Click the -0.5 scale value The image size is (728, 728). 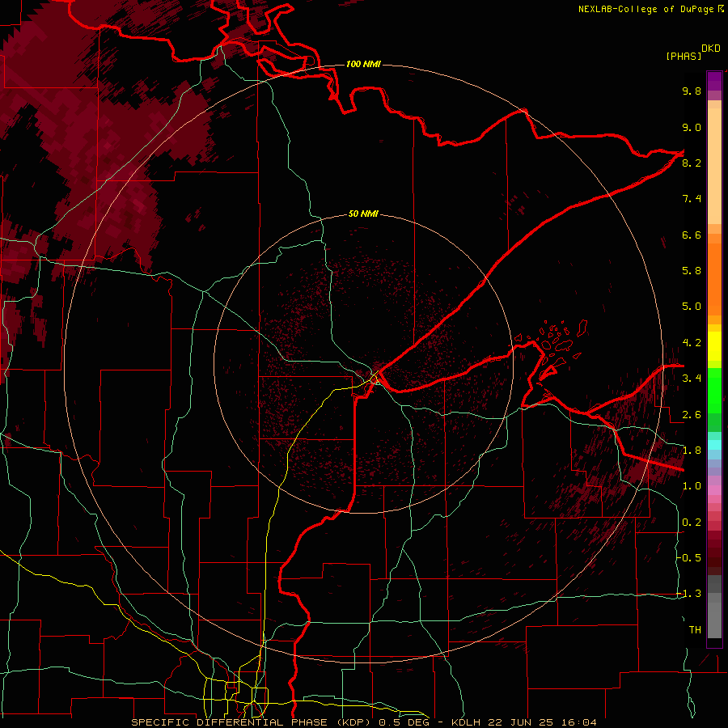(x=688, y=558)
